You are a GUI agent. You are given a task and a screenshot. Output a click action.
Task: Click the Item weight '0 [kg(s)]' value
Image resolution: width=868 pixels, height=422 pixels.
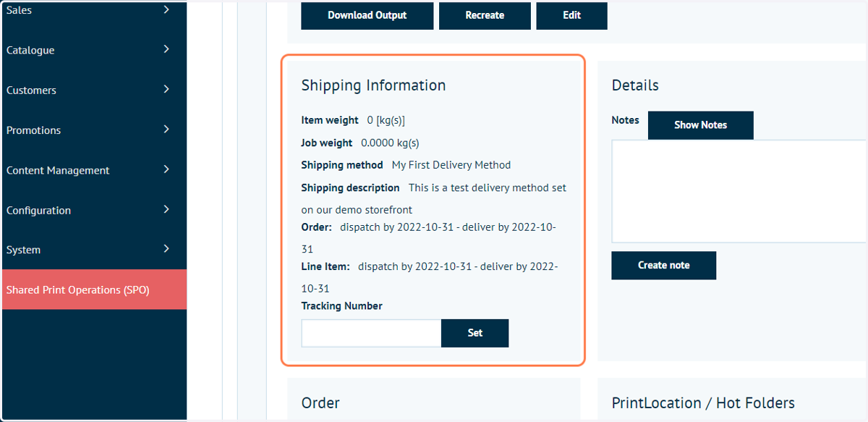point(386,121)
